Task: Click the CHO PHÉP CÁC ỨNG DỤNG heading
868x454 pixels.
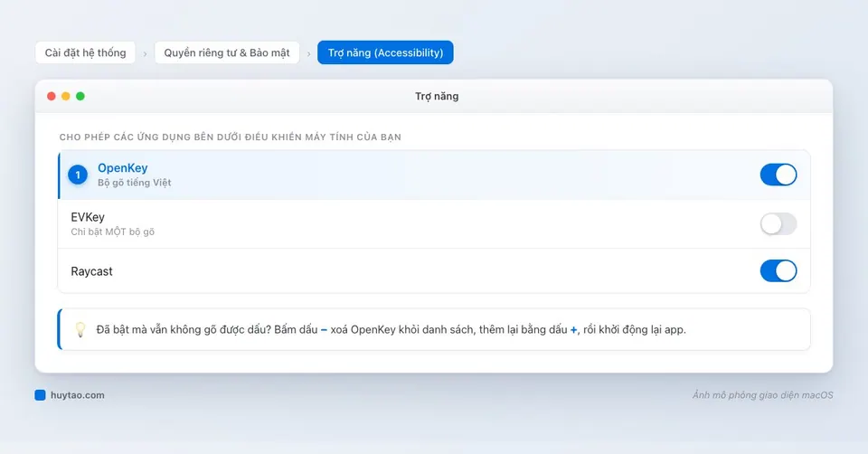Action: pos(231,137)
